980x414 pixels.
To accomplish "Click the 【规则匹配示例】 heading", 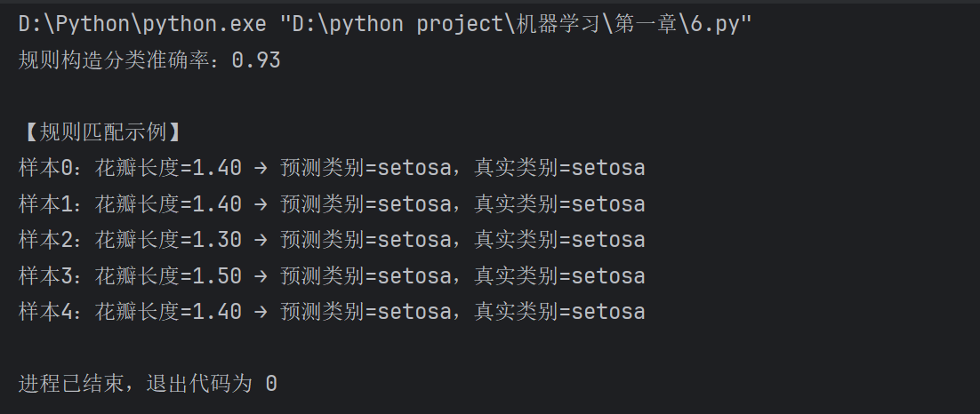I will [100, 132].
